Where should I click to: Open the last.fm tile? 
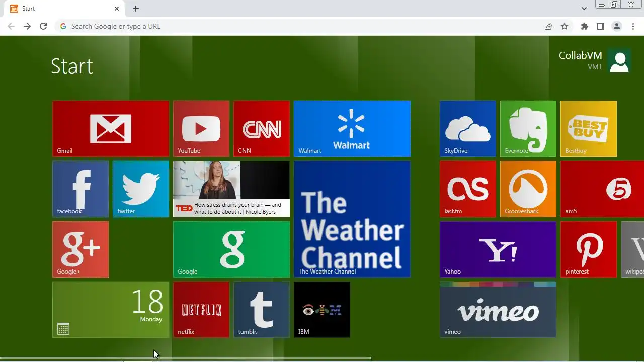[468, 189]
